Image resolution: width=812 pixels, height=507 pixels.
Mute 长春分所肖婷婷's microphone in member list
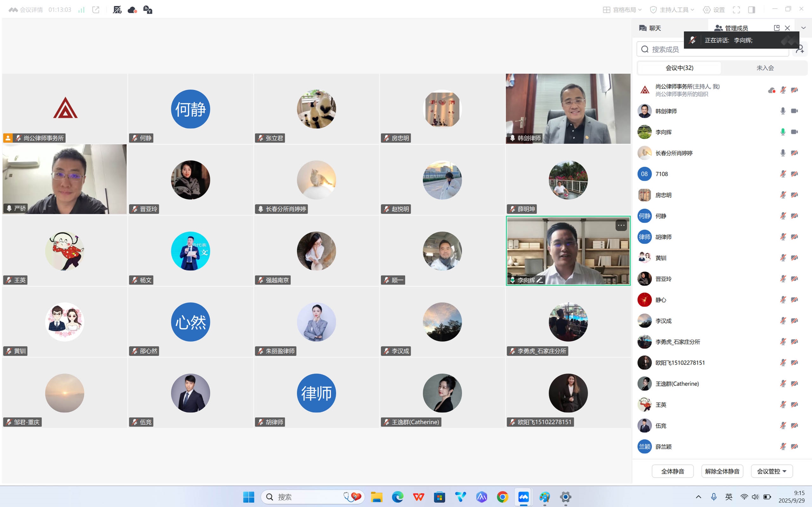[783, 153]
